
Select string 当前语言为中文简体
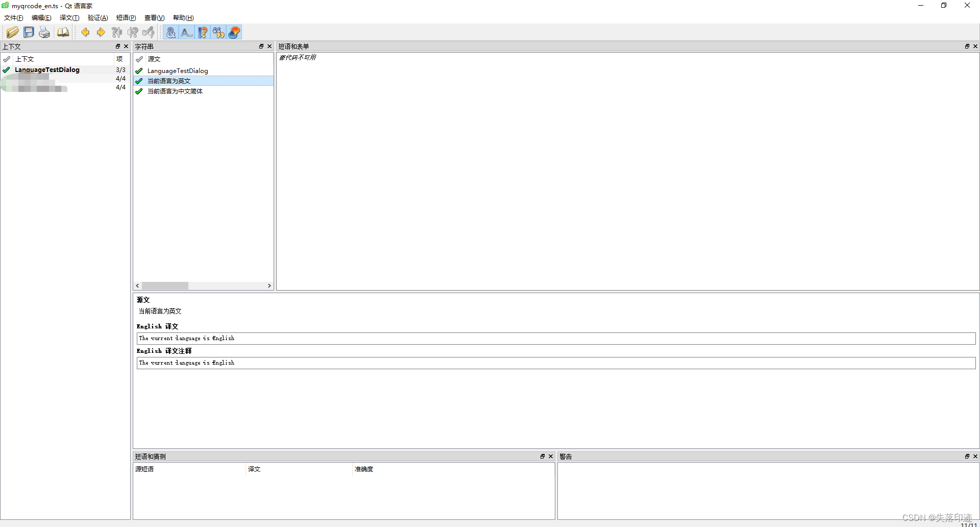click(x=203, y=91)
